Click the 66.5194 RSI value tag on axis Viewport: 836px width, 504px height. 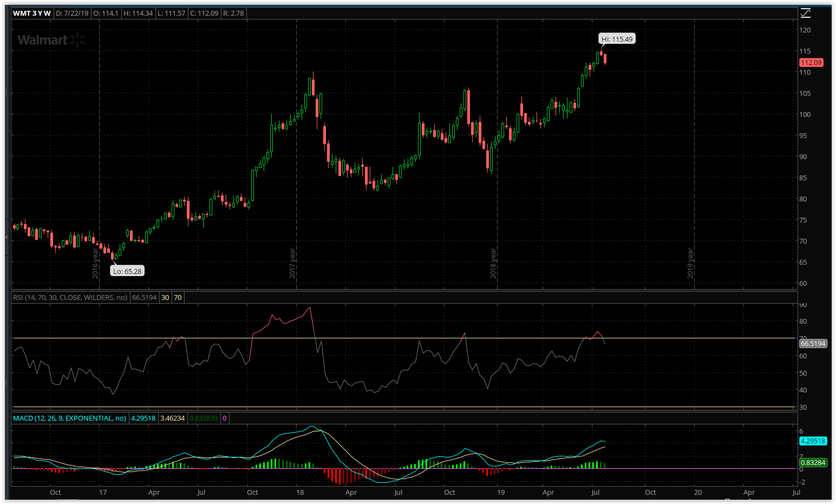tap(813, 343)
